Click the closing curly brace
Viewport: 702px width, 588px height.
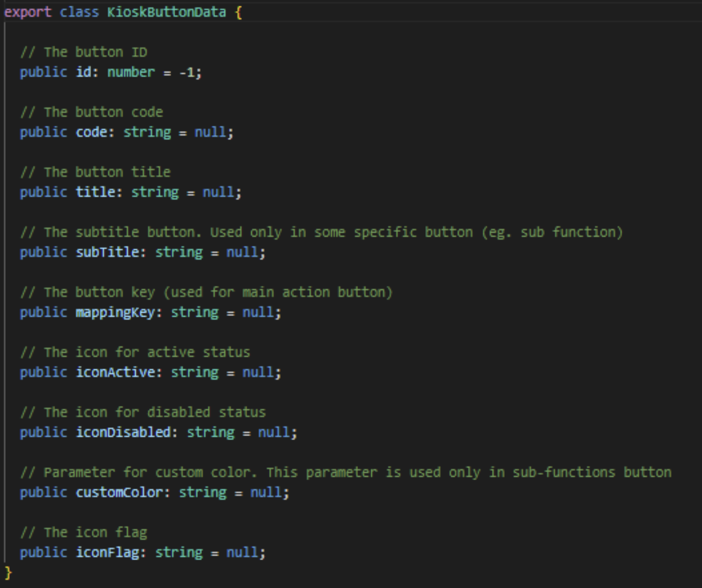[x=8, y=573]
